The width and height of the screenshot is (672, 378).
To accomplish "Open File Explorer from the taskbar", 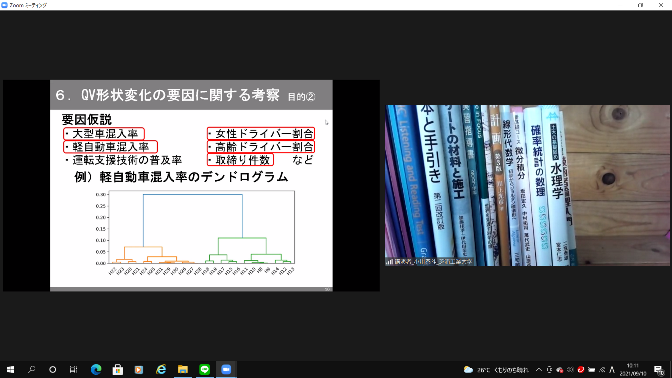I will click(183, 369).
